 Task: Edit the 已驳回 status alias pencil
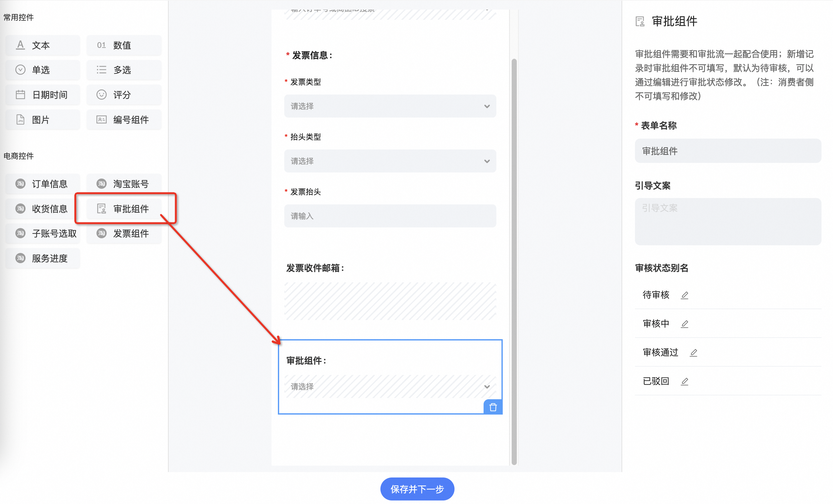(x=684, y=381)
